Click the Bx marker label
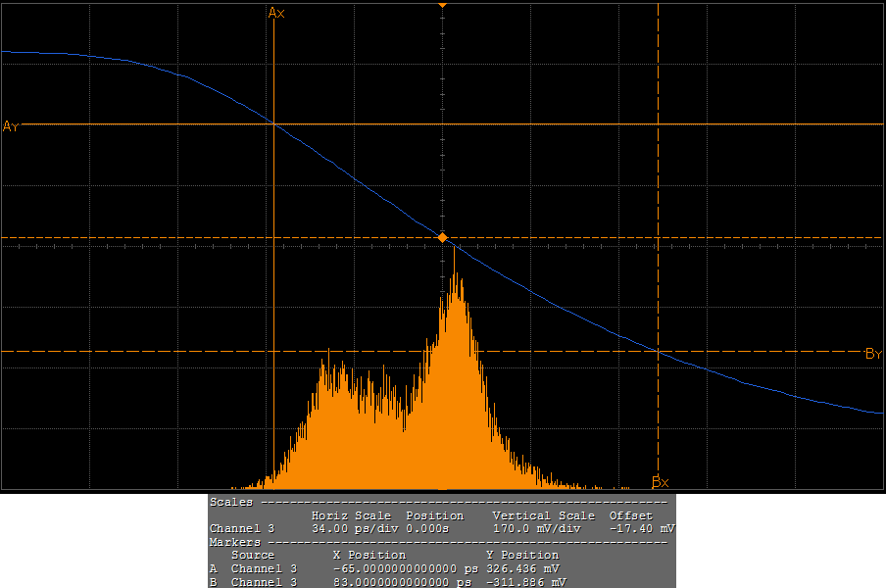 click(660, 482)
